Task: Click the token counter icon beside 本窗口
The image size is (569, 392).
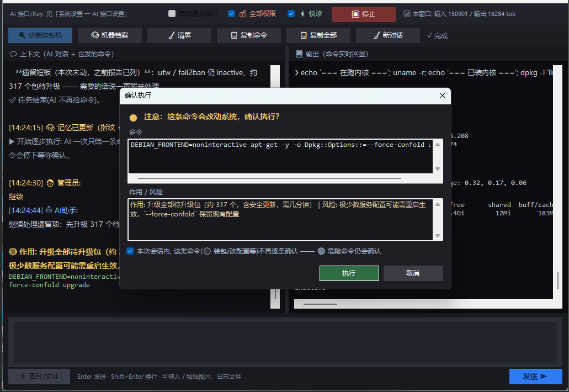Action: [x=407, y=14]
